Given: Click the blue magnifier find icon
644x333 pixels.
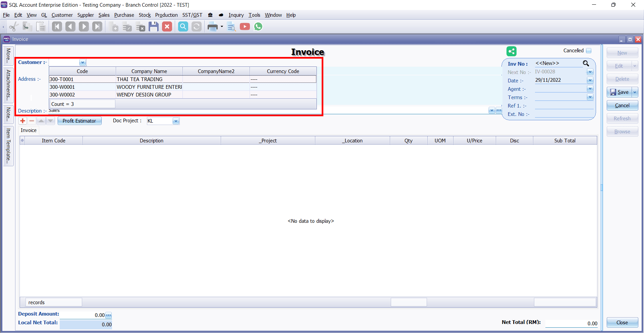Looking at the screenshot, I should point(183,27).
